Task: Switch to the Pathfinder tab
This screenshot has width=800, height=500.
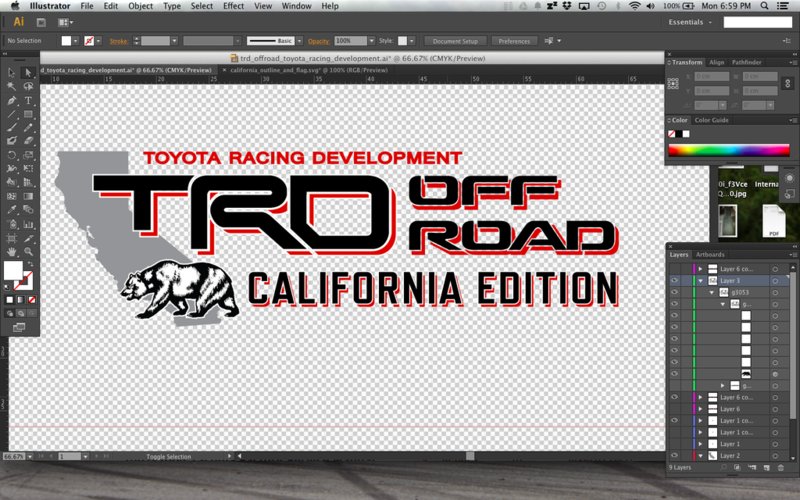Action: pos(746,62)
